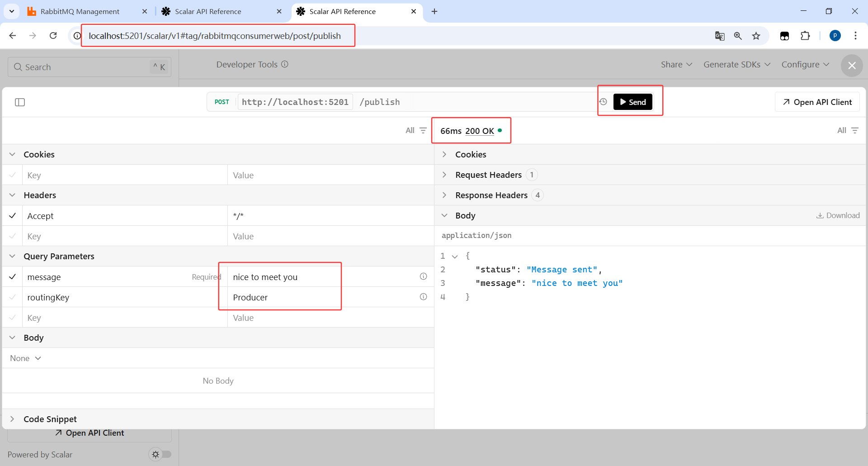Open the request history clock icon
868x466 pixels.
pyautogui.click(x=603, y=102)
